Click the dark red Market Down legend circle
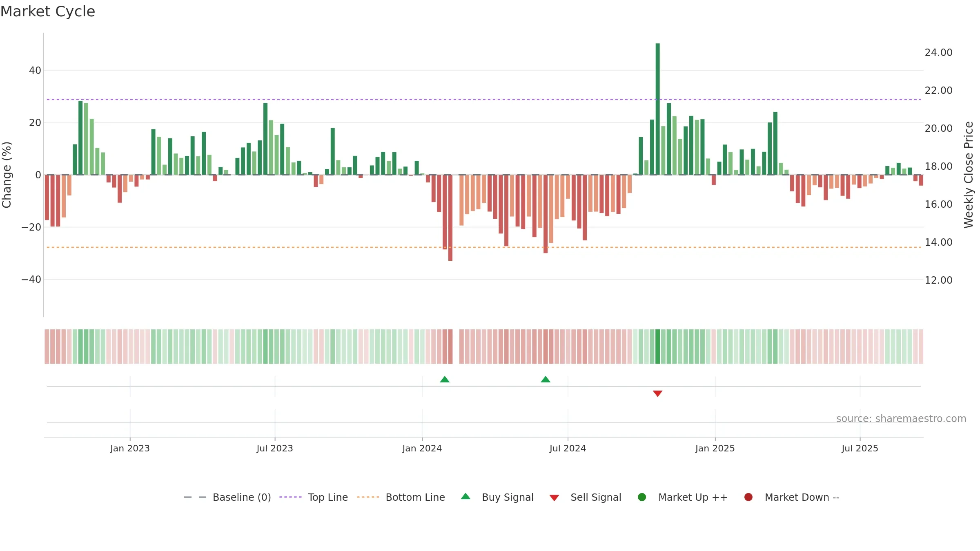This screenshot has width=980, height=551. click(748, 497)
